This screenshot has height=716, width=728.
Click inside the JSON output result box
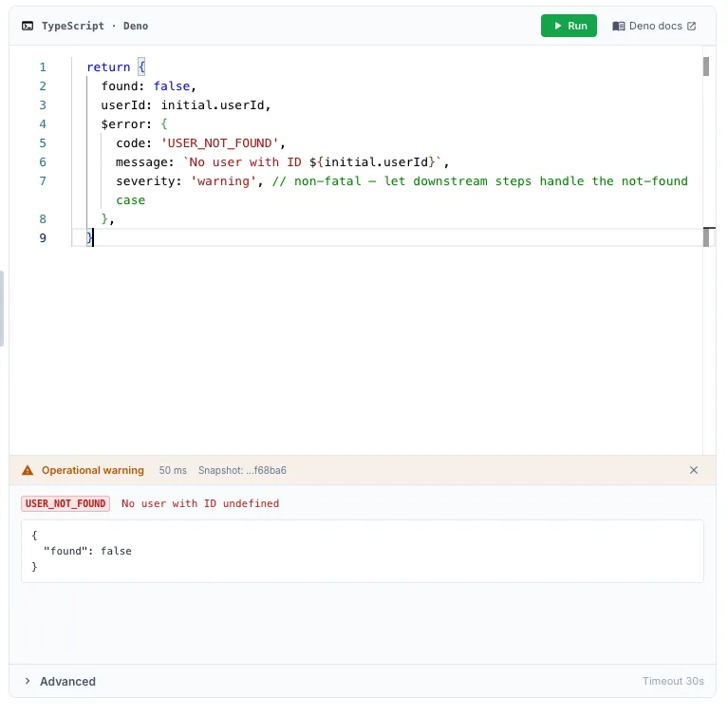coord(362,551)
